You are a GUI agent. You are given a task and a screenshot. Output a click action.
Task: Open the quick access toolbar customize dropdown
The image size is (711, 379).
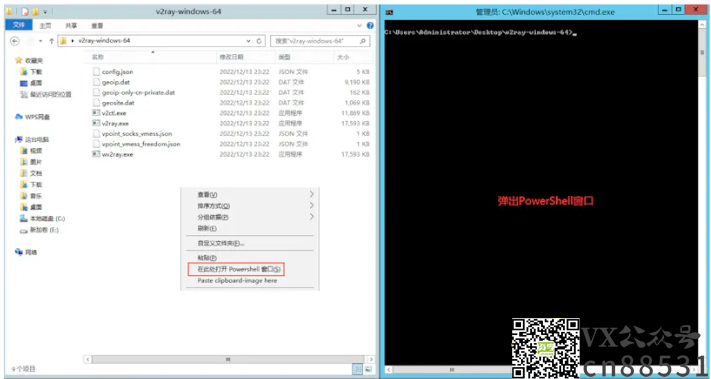point(44,11)
